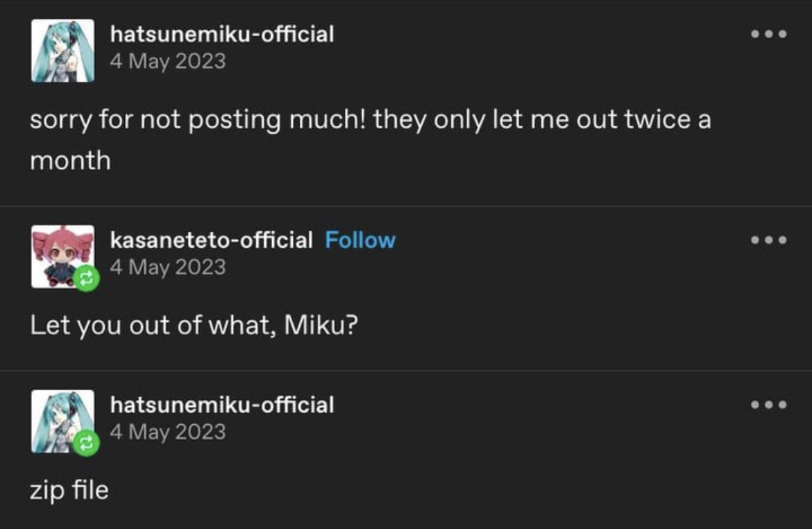This screenshot has height=529, width=812.
Task: Click the green reblog badge on Teto's avatar
Action: 86,278
